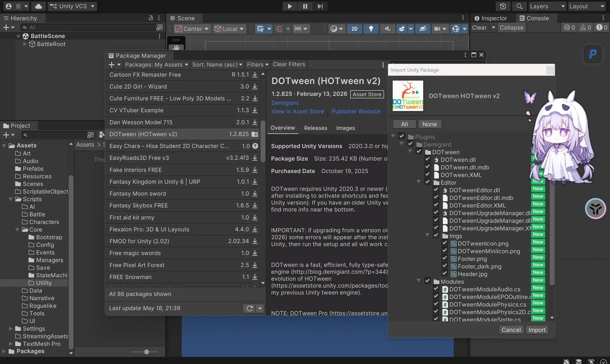Toggle Scene audio mute icon
This screenshot has height=364, width=610.
pyautogui.click(x=387, y=29)
